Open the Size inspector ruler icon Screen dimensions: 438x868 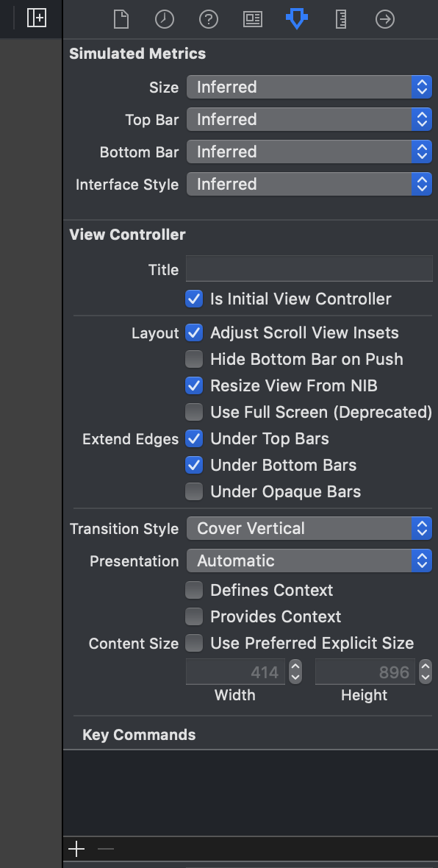pyautogui.click(x=341, y=19)
